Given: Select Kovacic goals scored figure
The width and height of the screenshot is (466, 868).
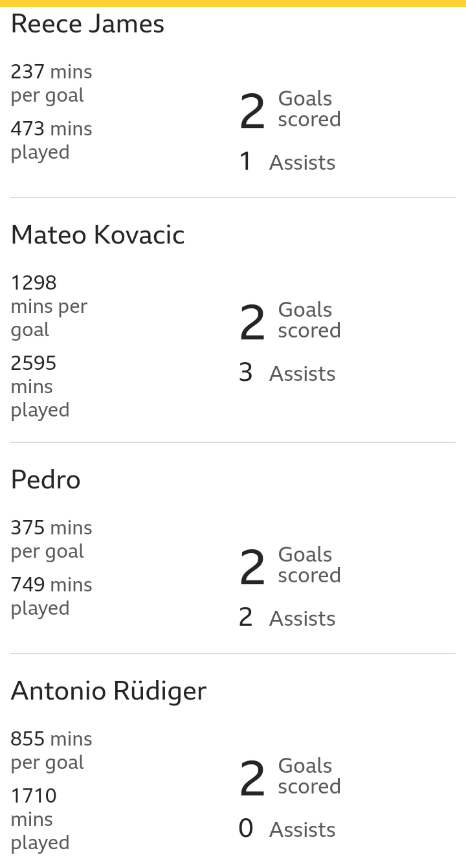Looking at the screenshot, I should click(x=290, y=321).
